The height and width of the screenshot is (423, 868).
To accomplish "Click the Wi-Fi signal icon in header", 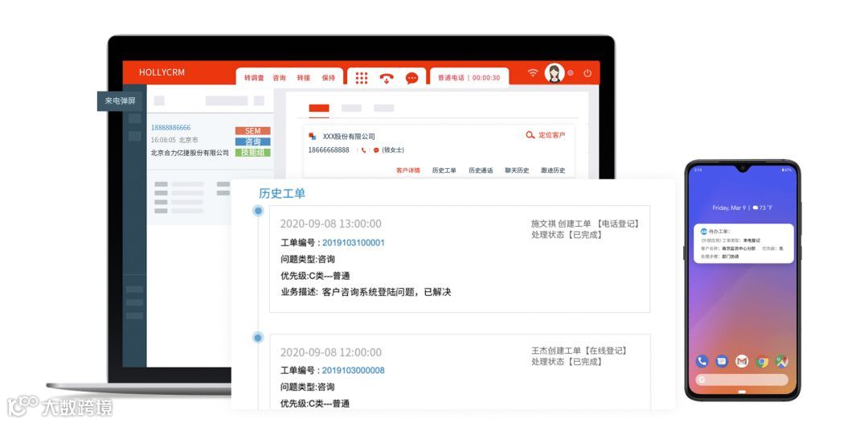I will click(533, 72).
